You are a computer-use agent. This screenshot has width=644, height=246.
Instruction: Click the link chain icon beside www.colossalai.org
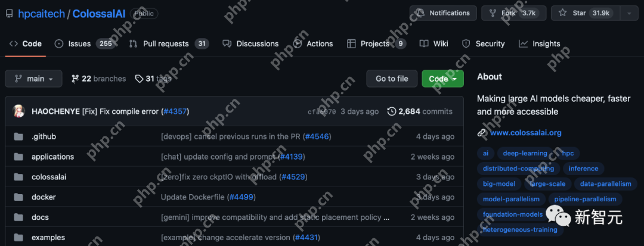pos(481,133)
